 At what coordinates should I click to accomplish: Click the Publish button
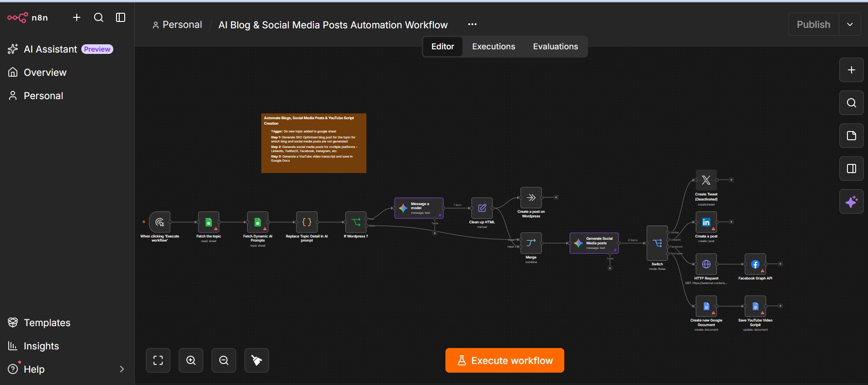coord(814,25)
